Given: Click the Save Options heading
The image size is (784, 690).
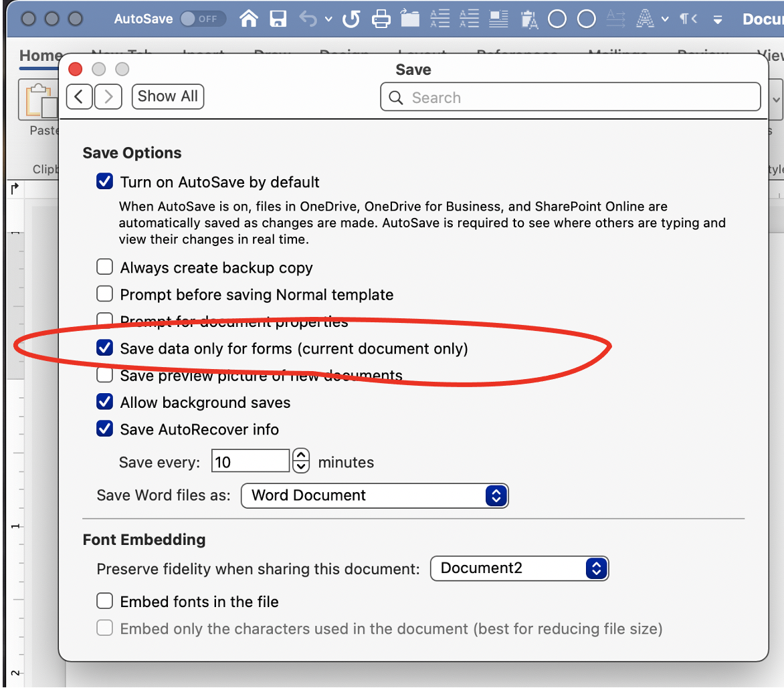Looking at the screenshot, I should 132,153.
